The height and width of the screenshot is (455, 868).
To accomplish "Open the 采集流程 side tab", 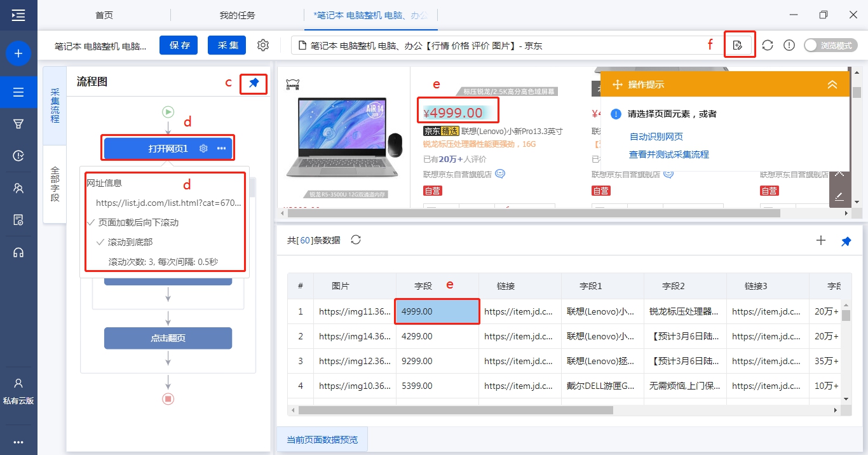I will pos(55,105).
